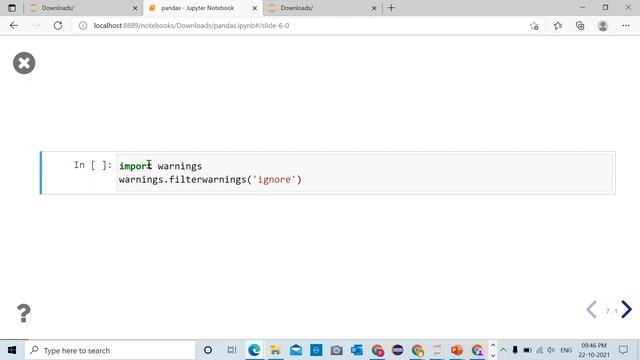Open the browser profile avatar
The height and width of the screenshot is (360, 640).
[603, 26]
